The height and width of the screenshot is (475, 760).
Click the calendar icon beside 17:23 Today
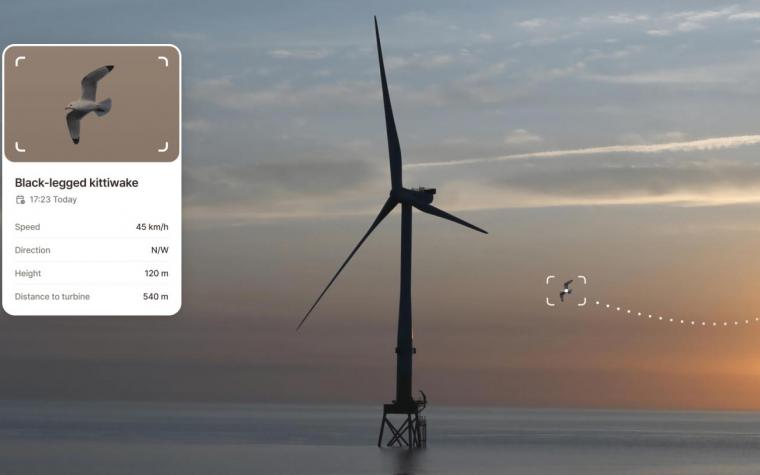point(20,200)
